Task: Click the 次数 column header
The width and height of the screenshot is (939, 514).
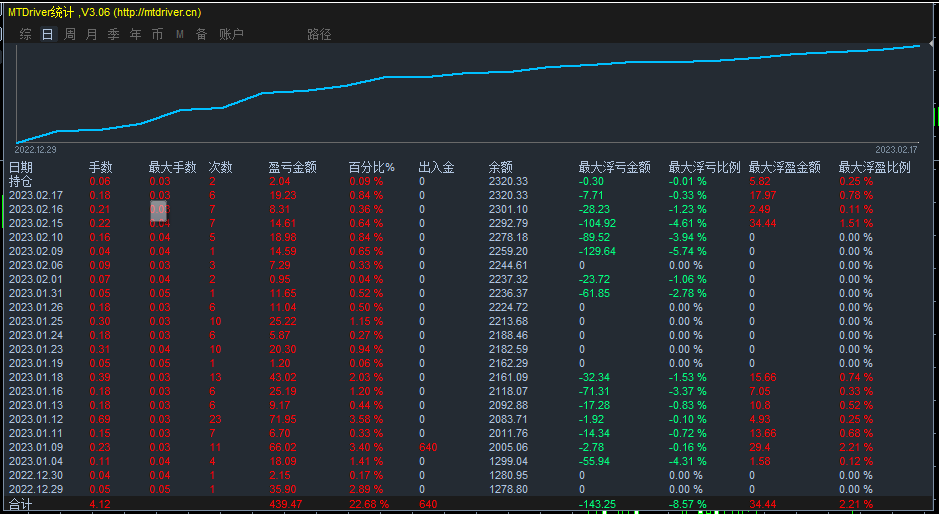Action: (220, 167)
